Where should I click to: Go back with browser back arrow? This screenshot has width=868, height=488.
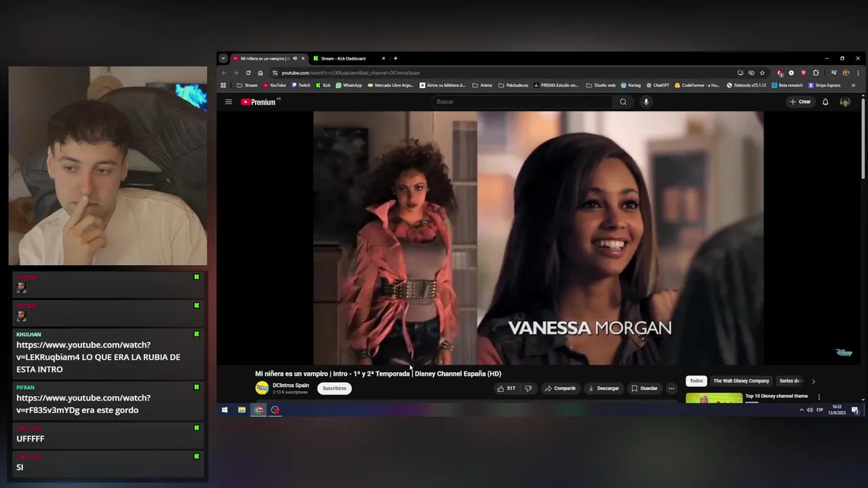pyautogui.click(x=224, y=73)
